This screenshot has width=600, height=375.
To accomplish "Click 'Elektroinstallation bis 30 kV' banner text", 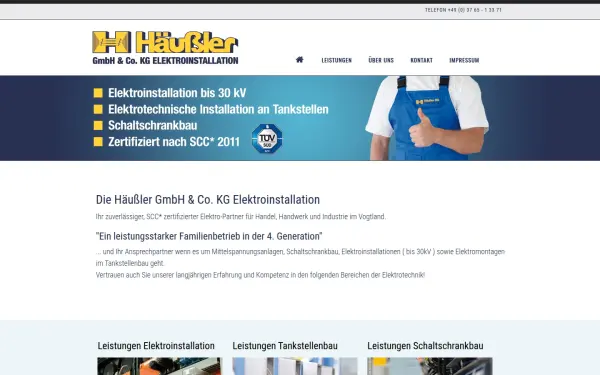I will click(177, 93).
